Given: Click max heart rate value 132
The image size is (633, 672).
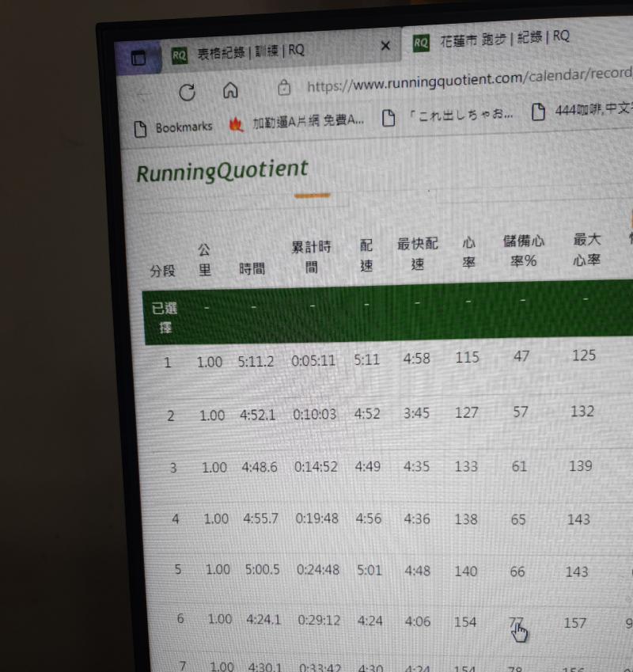Looking at the screenshot, I should 582,412.
